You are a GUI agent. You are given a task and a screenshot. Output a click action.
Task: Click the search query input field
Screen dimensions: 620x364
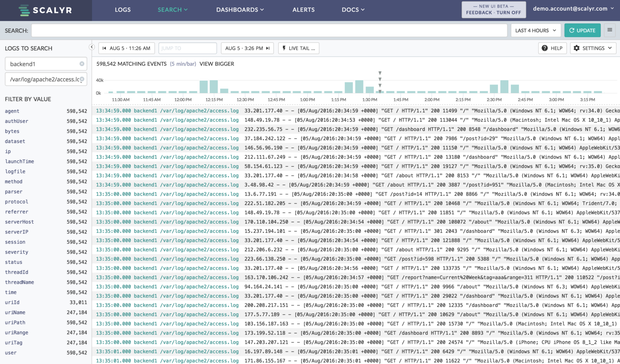click(269, 31)
